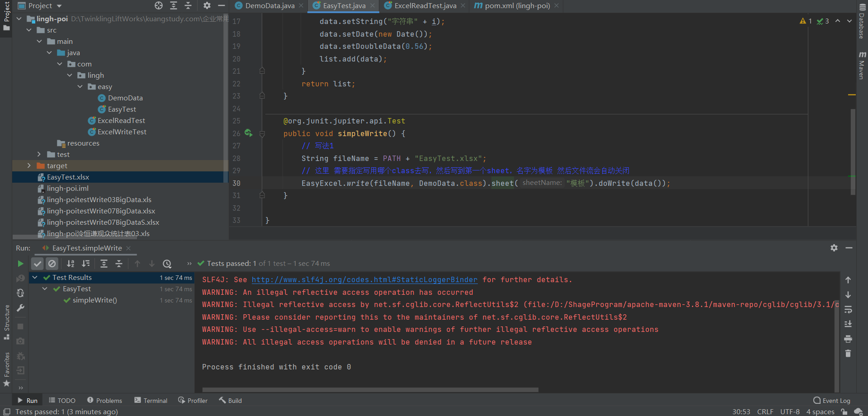The height and width of the screenshot is (416, 868).
Task: Open the Favorites tool window
Action: point(6,369)
